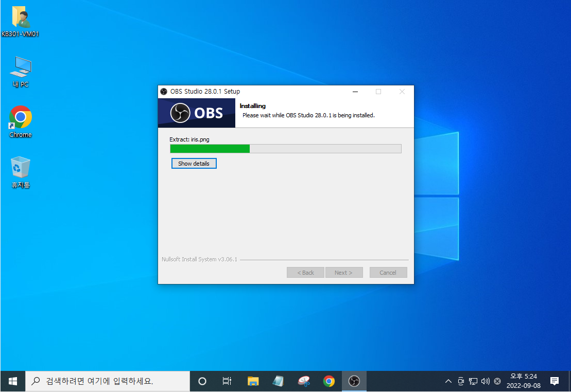Click the disabled Next button

(x=344, y=272)
